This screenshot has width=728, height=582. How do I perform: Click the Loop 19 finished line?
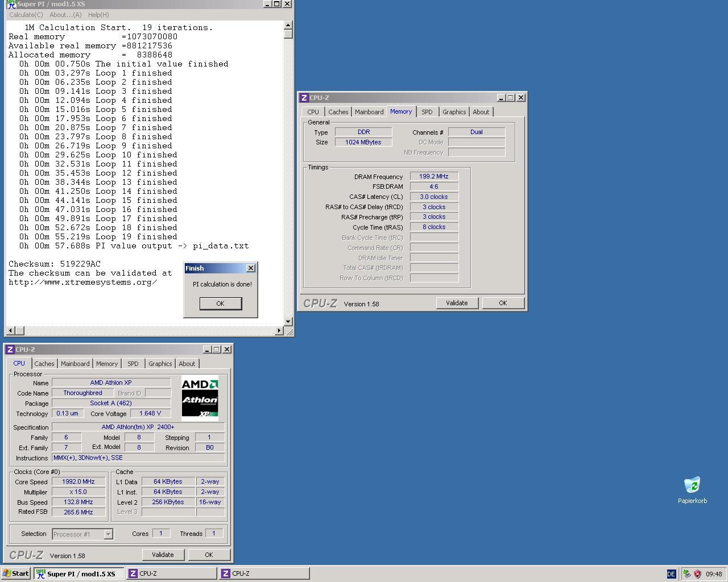coord(98,236)
